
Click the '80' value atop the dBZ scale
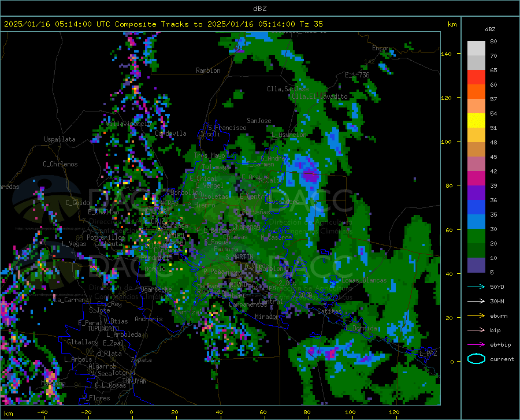pos(493,41)
